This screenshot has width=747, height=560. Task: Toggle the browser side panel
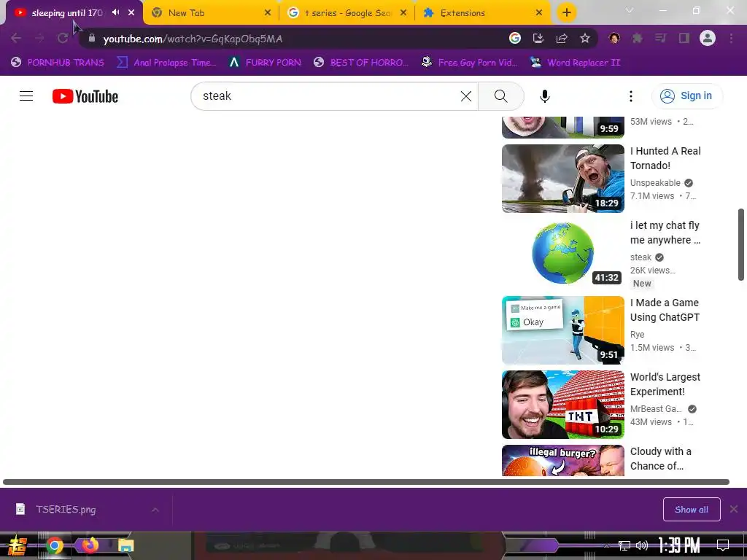point(684,38)
